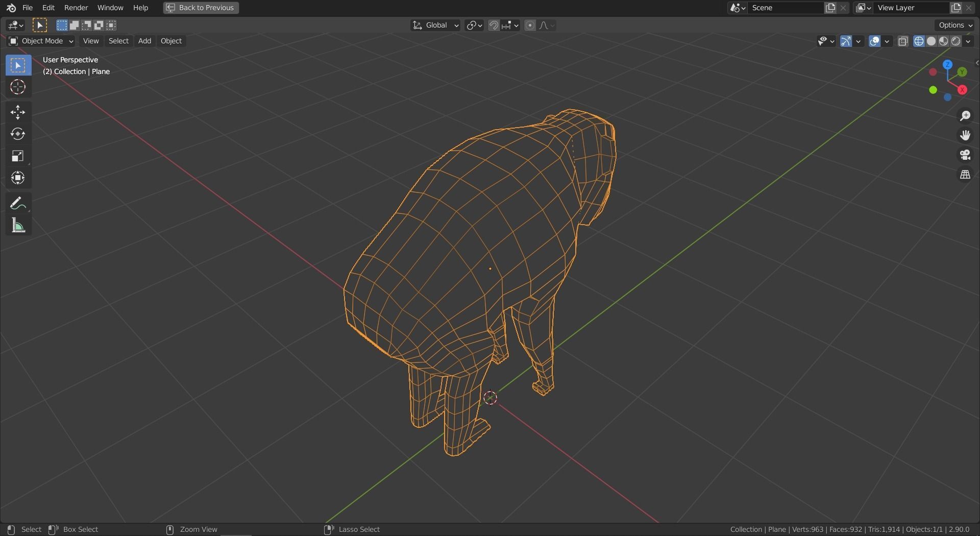Open the File menu
Viewport: 980px width, 536px height.
tap(28, 8)
